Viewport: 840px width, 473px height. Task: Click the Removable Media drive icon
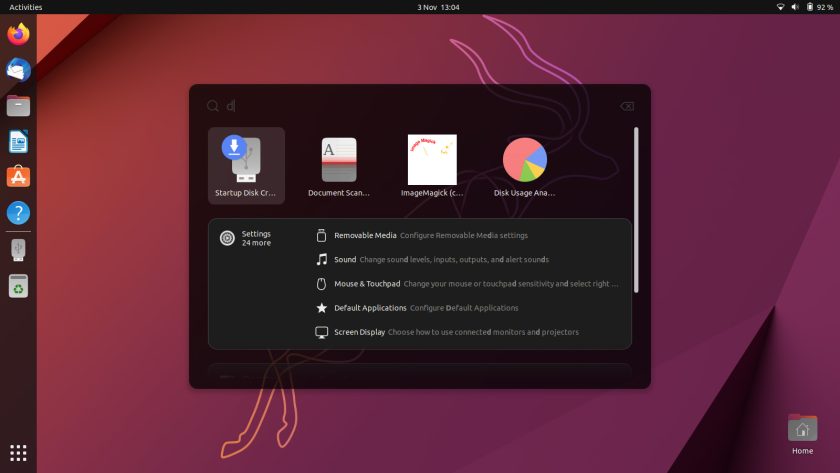tap(321, 235)
